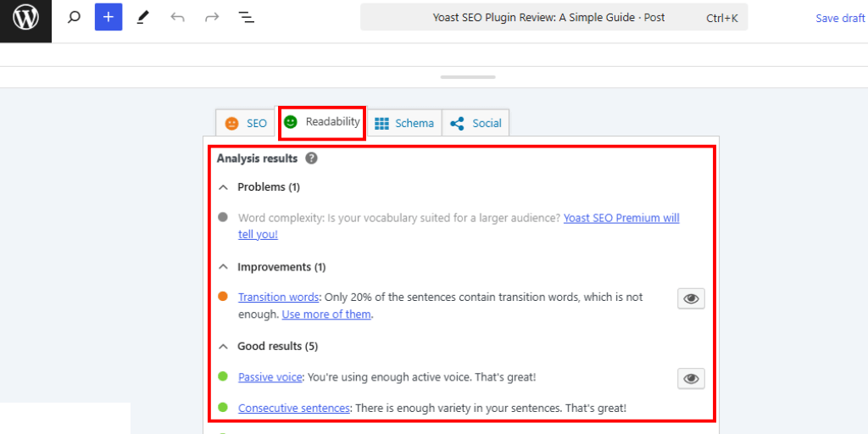Follow the Use more of them link

pyautogui.click(x=326, y=314)
